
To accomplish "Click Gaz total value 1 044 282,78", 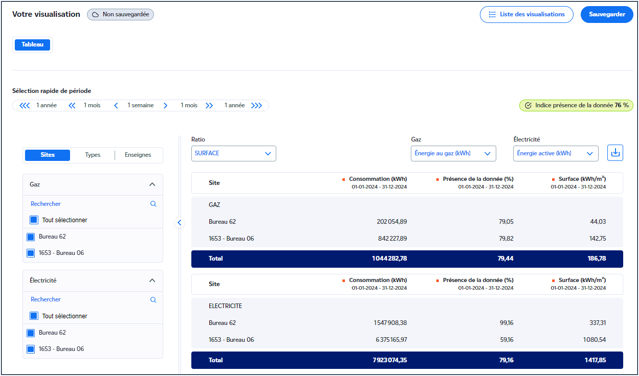I will [x=390, y=259].
